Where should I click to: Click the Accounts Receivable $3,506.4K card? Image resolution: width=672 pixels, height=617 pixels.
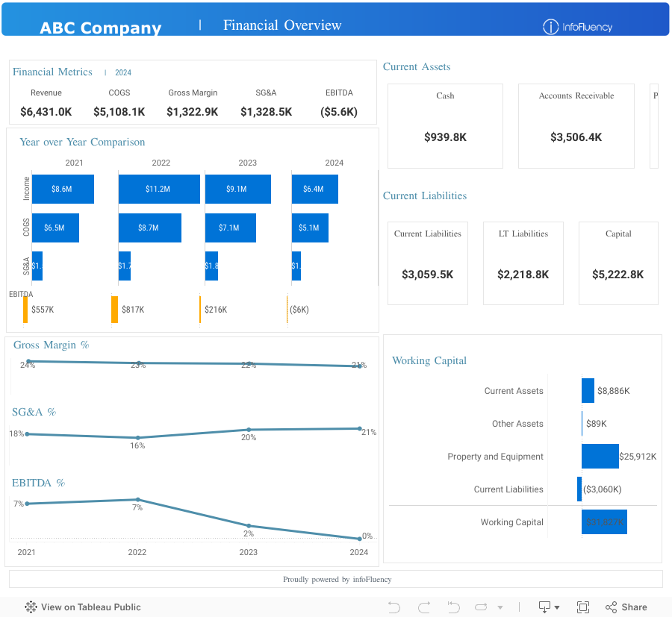576,126
